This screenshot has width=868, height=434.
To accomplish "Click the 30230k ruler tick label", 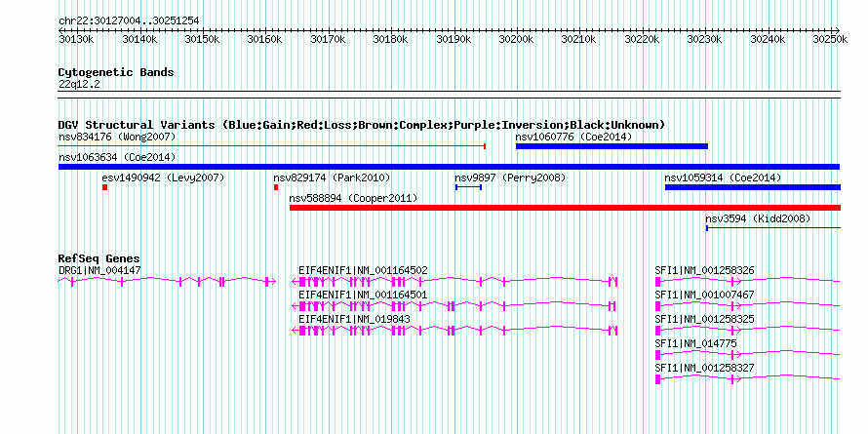I will pos(705,39).
